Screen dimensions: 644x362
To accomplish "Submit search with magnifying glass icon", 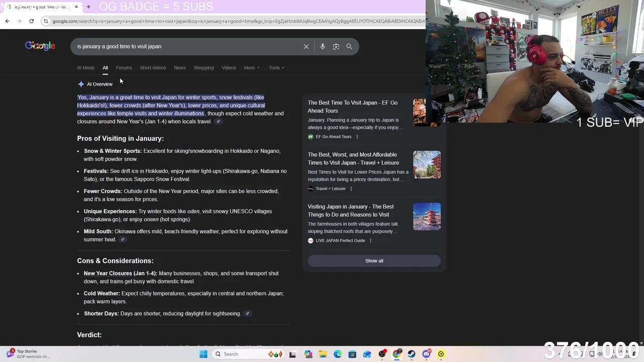I will pyautogui.click(x=349, y=46).
